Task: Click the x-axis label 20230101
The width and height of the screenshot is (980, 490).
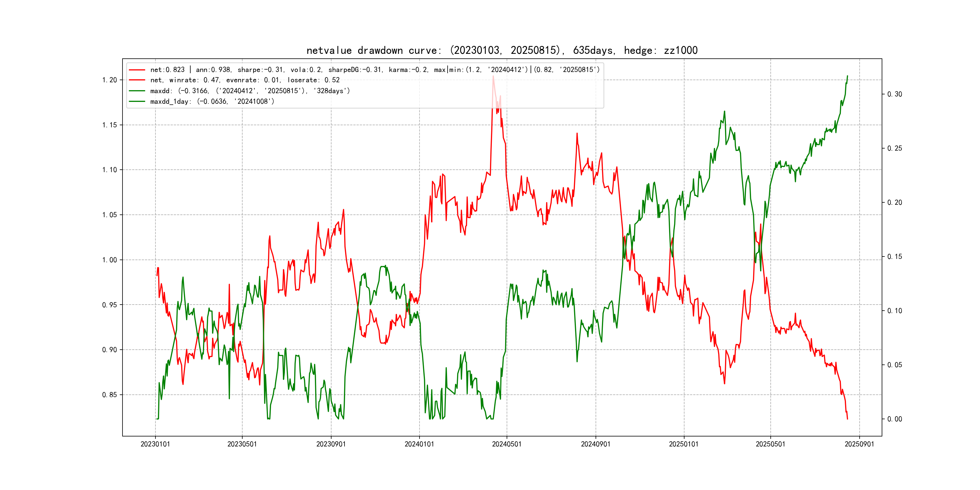Action: [x=155, y=444]
